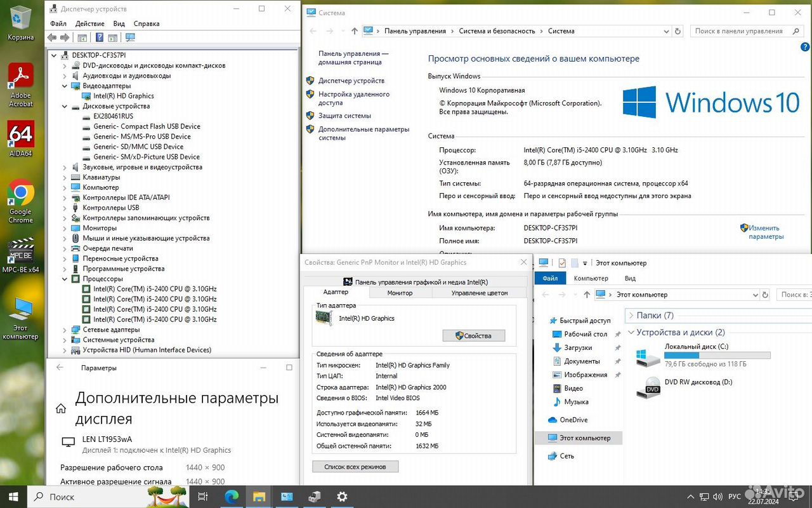Click the Forward arrow in Device Manager toolbar

pos(63,37)
